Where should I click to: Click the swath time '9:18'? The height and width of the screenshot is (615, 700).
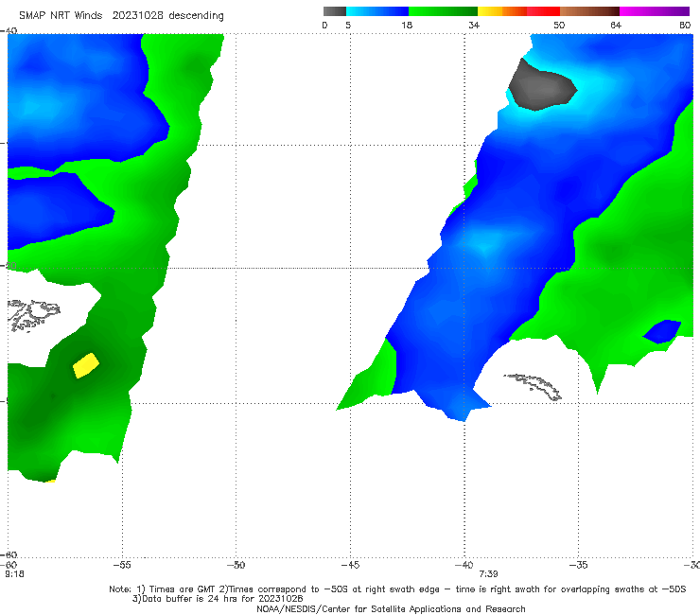pos(15,574)
